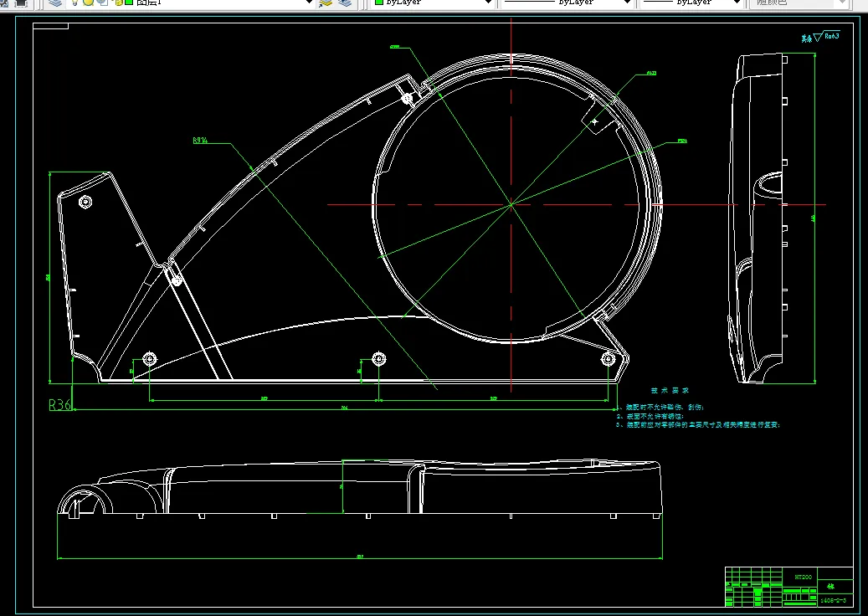This screenshot has height=616, width=868.
Task: Select the bottom-right mounting hole
Action: click(x=609, y=359)
